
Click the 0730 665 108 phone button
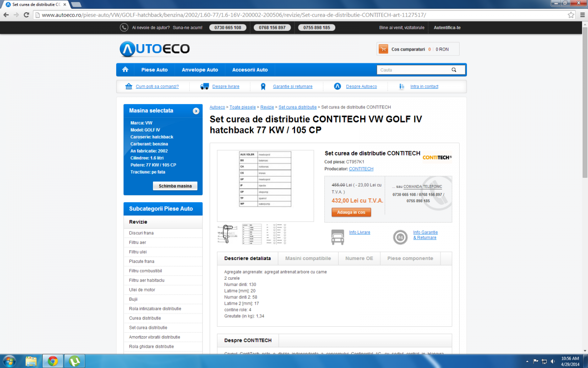click(228, 27)
